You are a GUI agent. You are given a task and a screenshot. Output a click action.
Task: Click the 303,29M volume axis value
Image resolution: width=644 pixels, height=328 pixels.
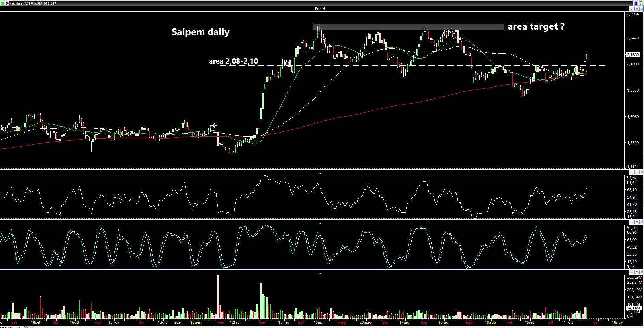635,277
